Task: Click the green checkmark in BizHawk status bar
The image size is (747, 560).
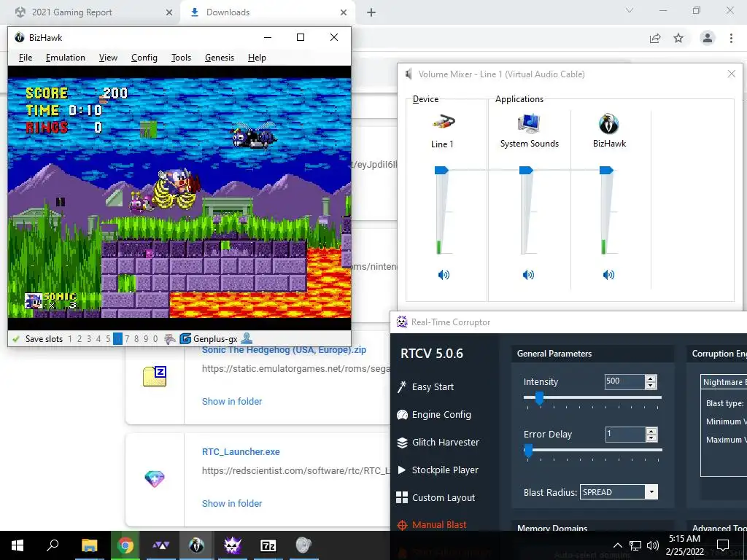Action: (x=16, y=339)
